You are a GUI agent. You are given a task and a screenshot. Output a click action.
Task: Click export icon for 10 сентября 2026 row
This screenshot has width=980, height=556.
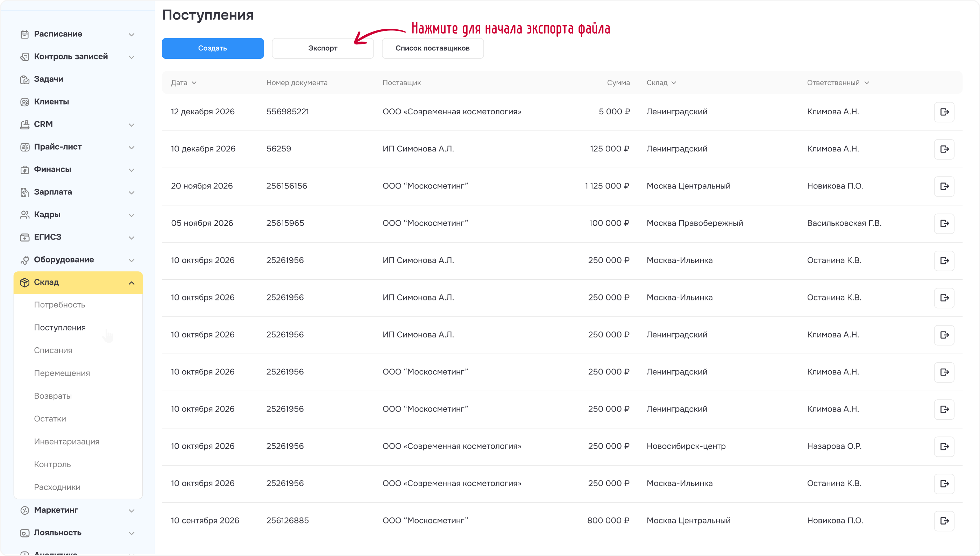click(x=944, y=521)
